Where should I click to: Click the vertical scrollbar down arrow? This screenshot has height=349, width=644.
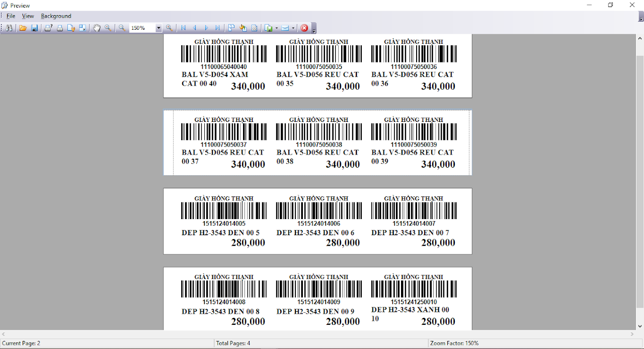tap(640, 326)
